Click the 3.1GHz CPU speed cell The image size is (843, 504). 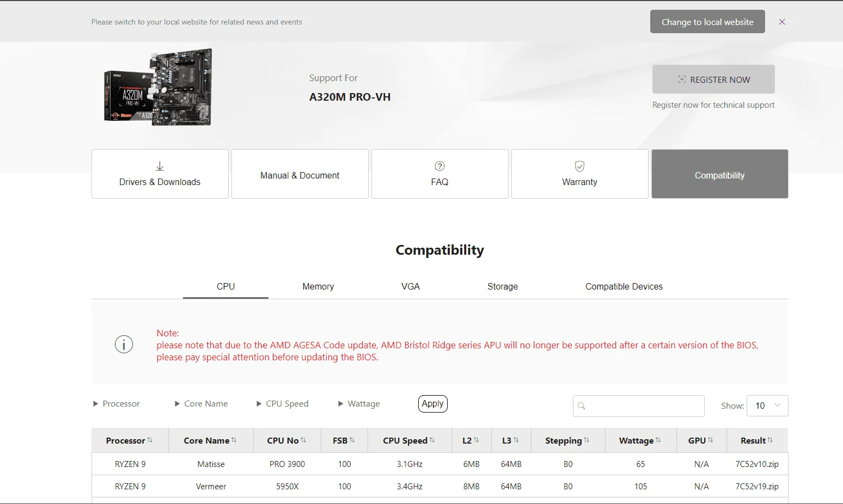point(410,464)
